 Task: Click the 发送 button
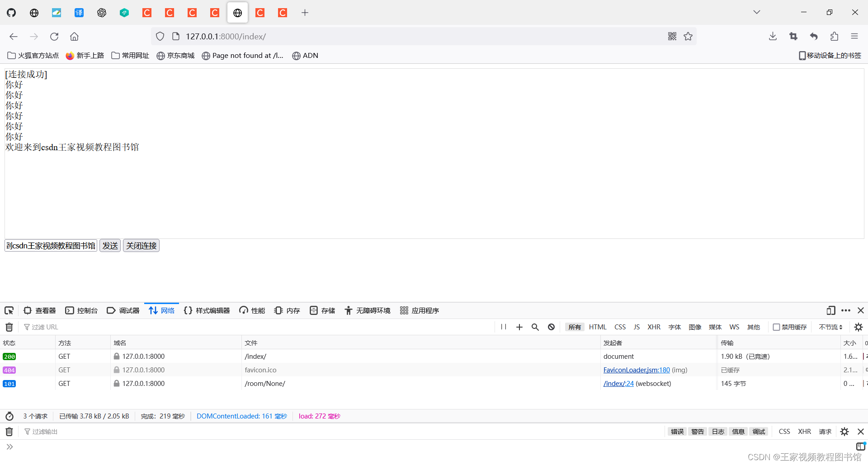(x=110, y=245)
